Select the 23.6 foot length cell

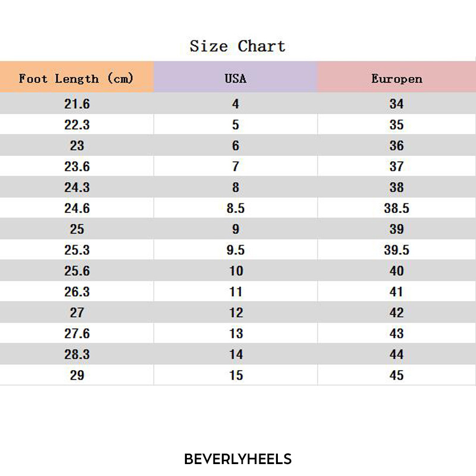click(77, 167)
